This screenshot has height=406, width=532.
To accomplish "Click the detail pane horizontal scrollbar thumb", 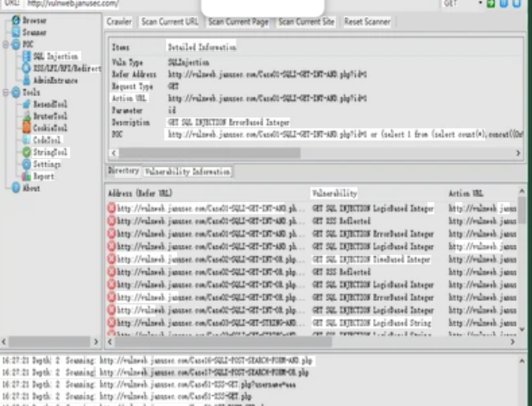I will [x=209, y=153].
